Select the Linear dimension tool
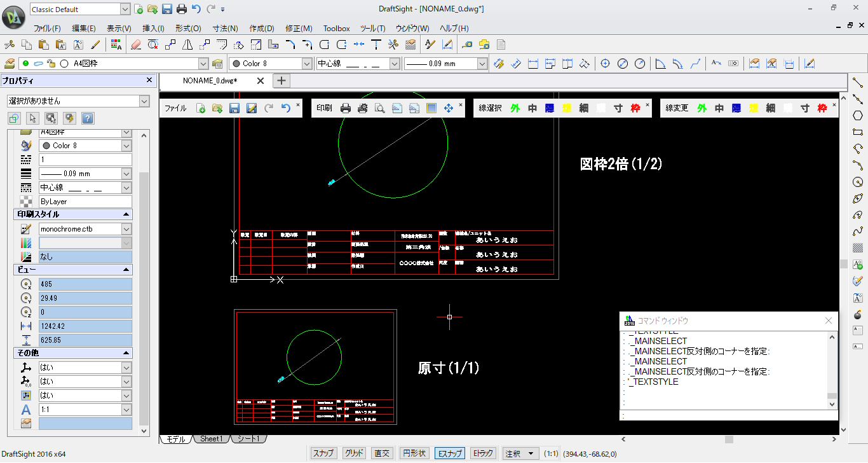 533,64
